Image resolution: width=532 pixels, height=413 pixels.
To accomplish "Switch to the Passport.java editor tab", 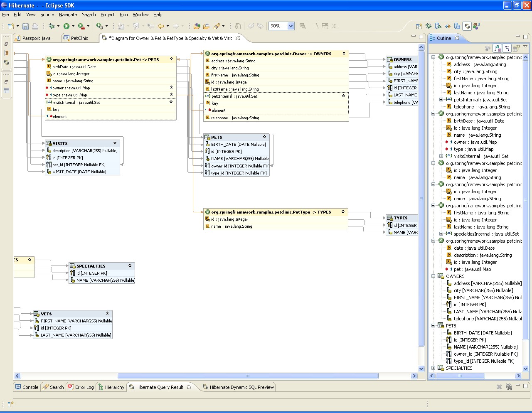I will pos(36,38).
